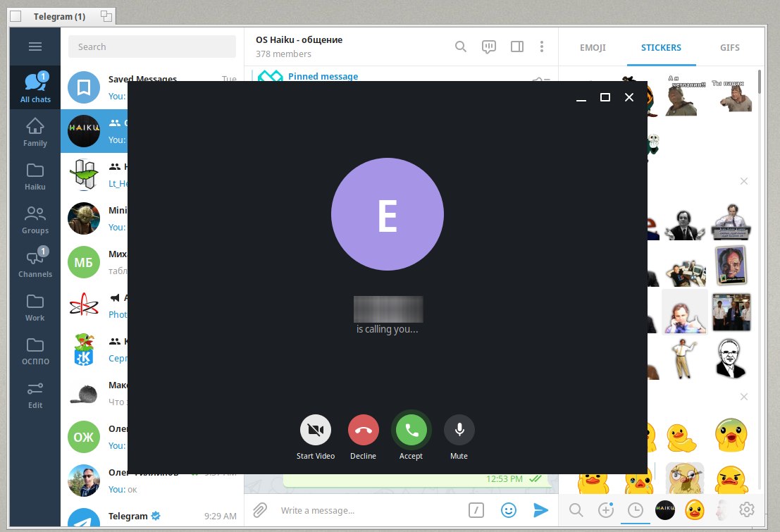Focus the Search field
Image resolution: width=780 pixels, height=532 pixels.
click(152, 47)
